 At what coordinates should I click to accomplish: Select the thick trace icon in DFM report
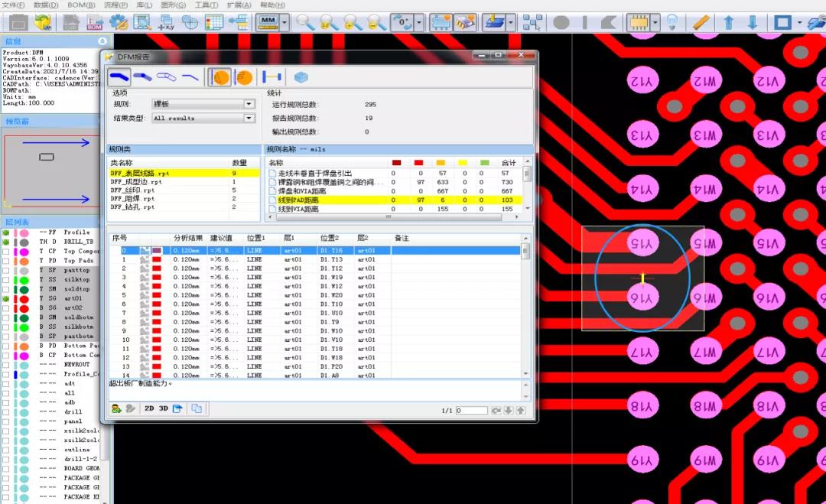tap(119, 76)
